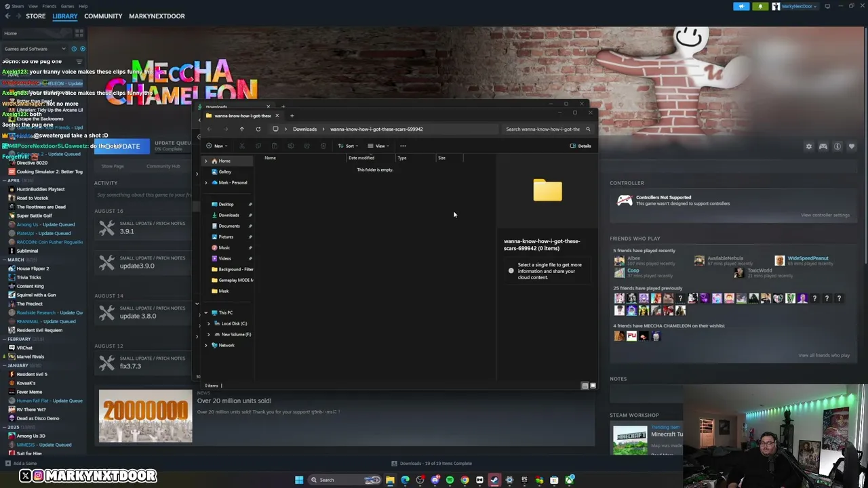Open the MARKYNEXTDOOR profile tab in Steam
The image size is (868, 488).
[x=157, y=16]
